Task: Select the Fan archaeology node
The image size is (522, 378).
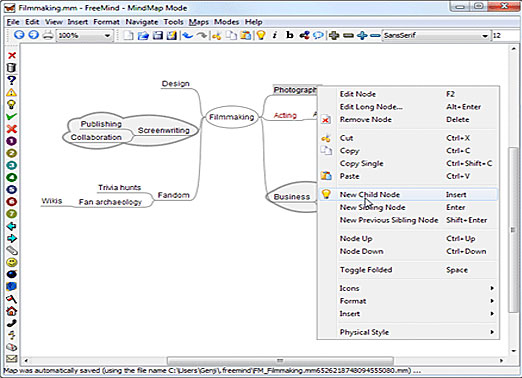Action: coord(110,202)
